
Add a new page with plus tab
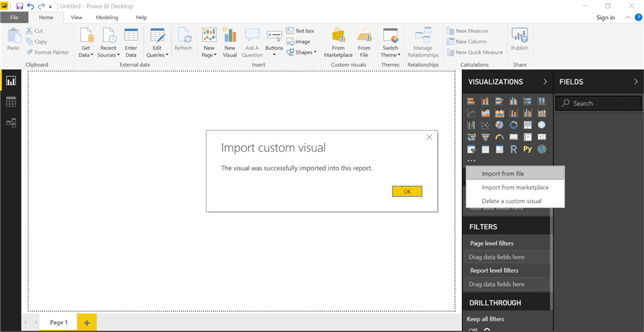click(x=87, y=323)
